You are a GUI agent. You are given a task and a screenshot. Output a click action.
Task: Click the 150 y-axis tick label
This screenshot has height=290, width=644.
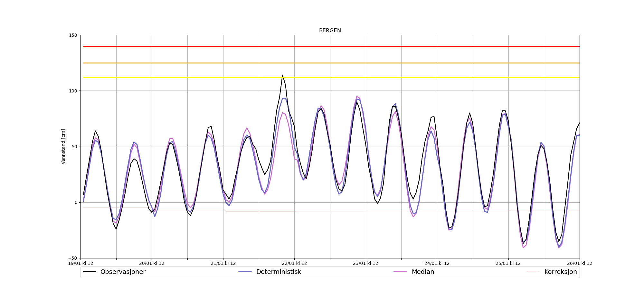click(x=73, y=35)
